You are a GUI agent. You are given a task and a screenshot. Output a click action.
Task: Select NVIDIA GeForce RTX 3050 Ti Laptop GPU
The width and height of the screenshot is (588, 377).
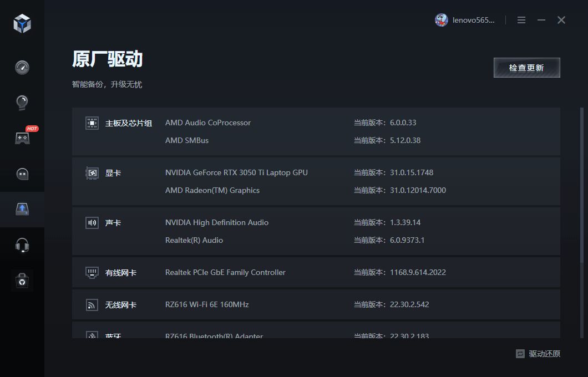click(x=236, y=172)
